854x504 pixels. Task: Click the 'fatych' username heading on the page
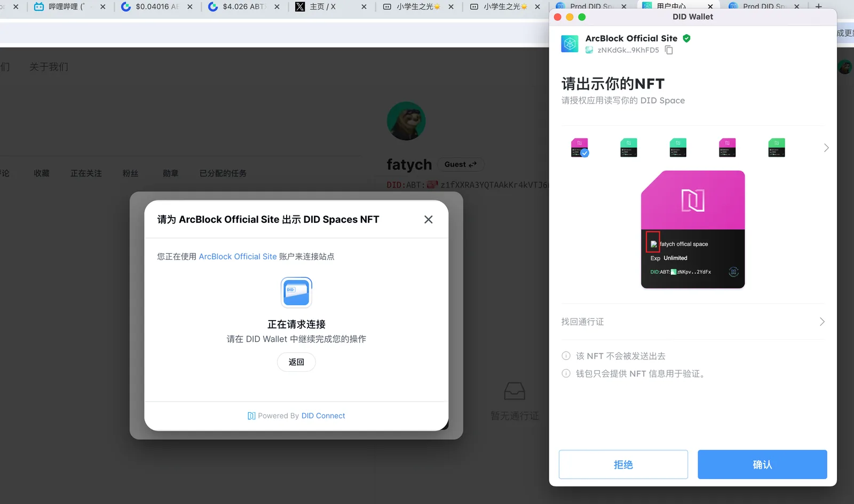pyautogui.click(x=409, y=164)
